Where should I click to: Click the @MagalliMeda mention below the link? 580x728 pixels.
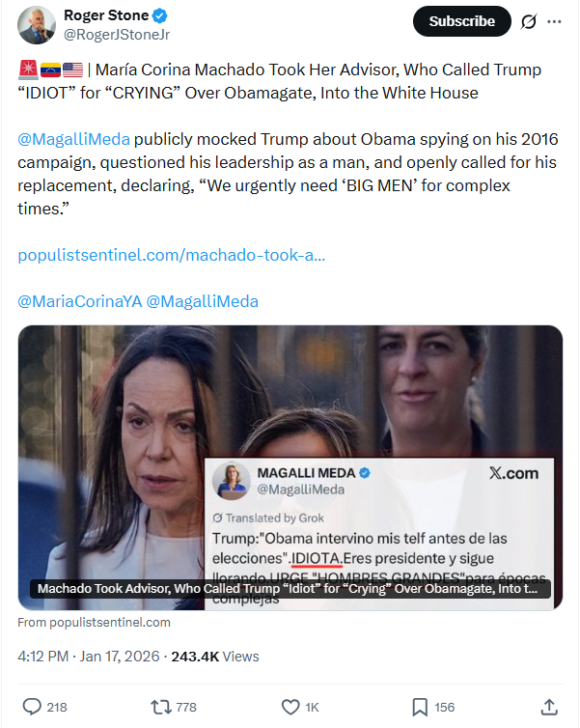(203, 301)
